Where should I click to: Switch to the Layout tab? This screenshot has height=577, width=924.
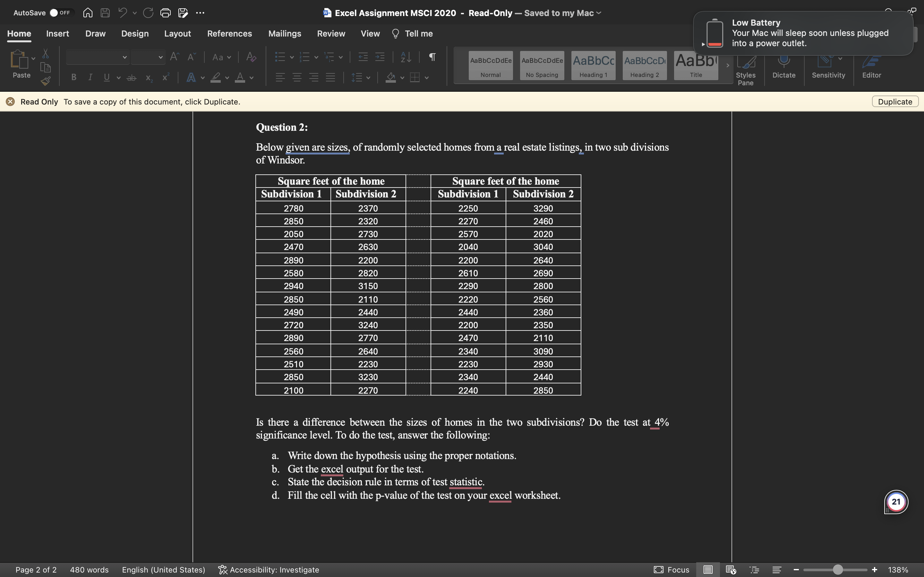pos(177,34)
